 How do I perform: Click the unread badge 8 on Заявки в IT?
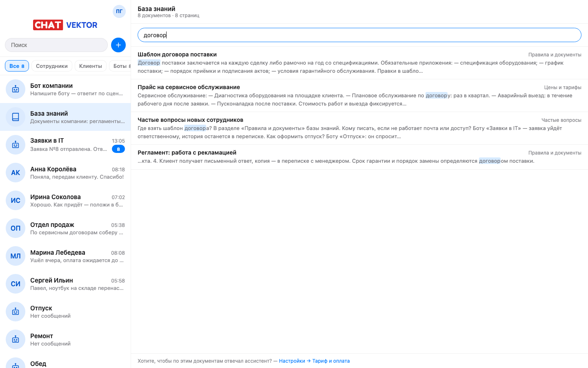point(118,149)
